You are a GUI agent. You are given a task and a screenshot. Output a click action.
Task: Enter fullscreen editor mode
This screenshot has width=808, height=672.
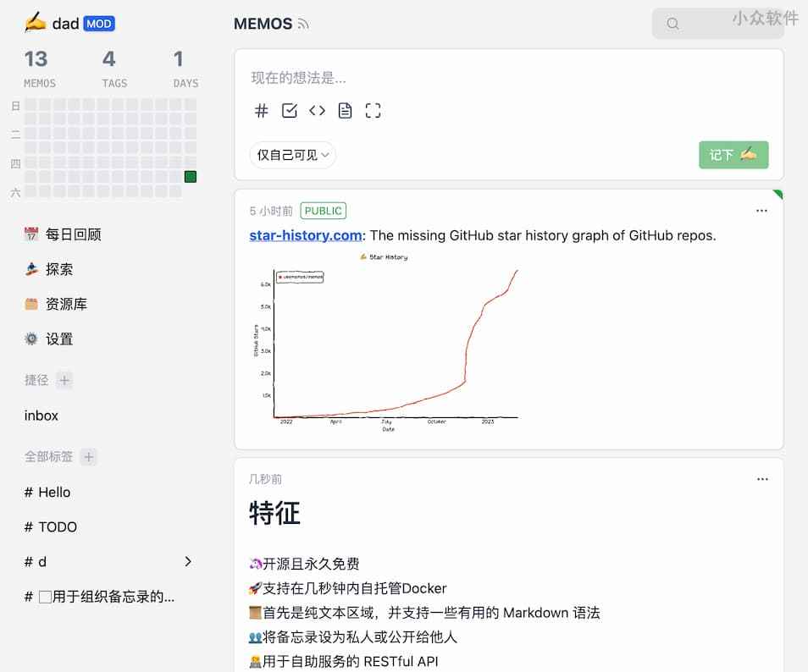[x=373, y=111]
